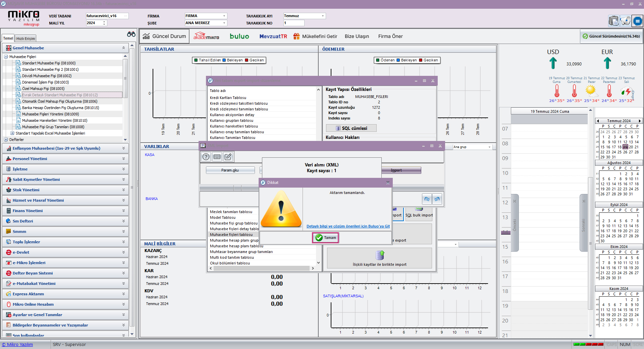Switch to the Hızlı Erişim tab
644x349 pixels.
tap(25, 39)
